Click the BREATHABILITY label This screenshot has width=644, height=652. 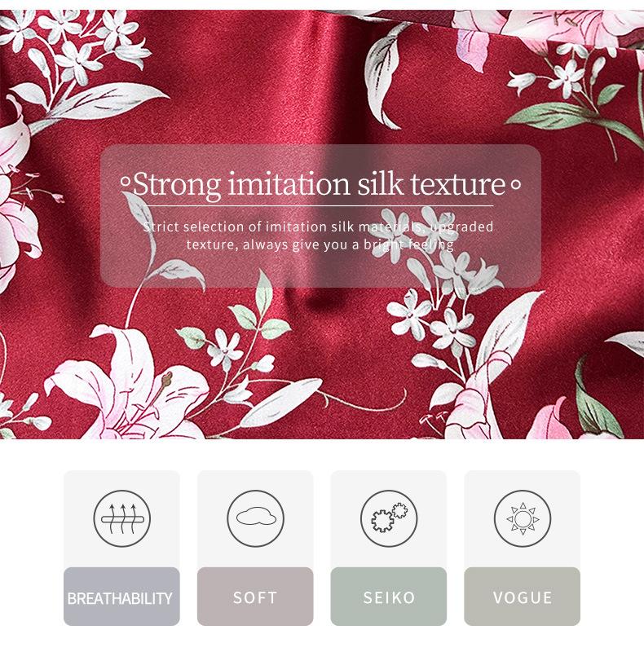click(x=120, y=598)
